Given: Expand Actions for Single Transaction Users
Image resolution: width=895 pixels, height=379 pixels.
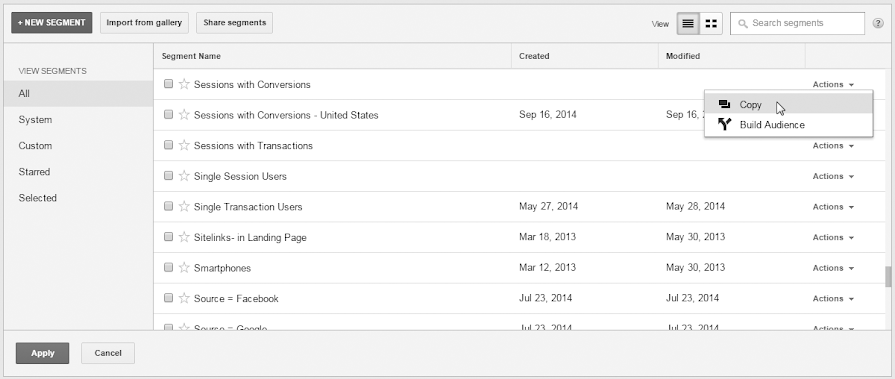Looking at the screenshot, I should pos(833,207).
